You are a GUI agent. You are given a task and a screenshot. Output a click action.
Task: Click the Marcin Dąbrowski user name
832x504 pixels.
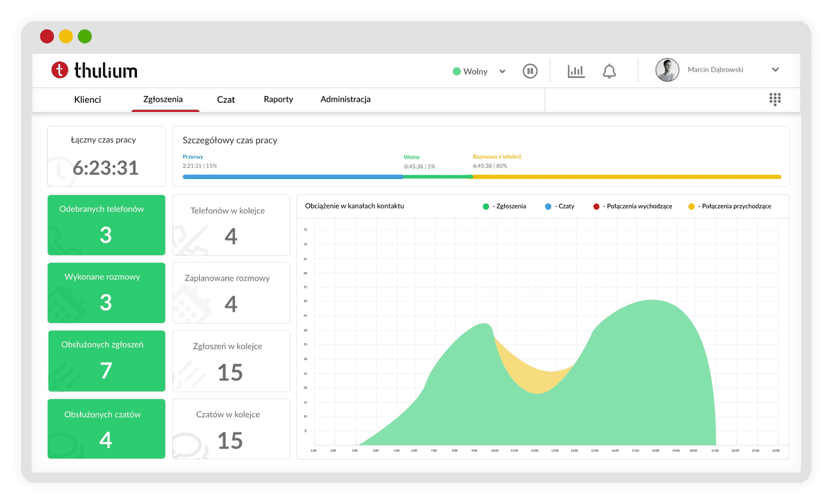tap(715, 70)
